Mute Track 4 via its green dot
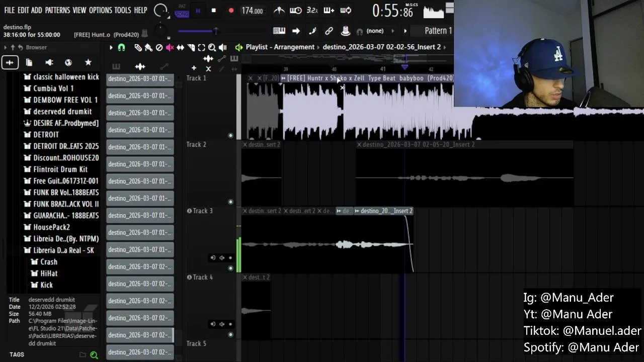Screen dimensions: 644x362 230,334
